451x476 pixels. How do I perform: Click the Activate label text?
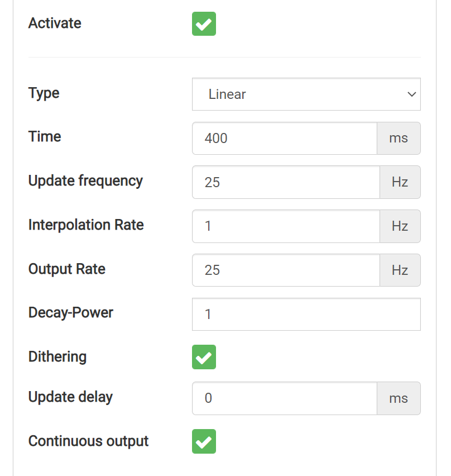point(55,23)
